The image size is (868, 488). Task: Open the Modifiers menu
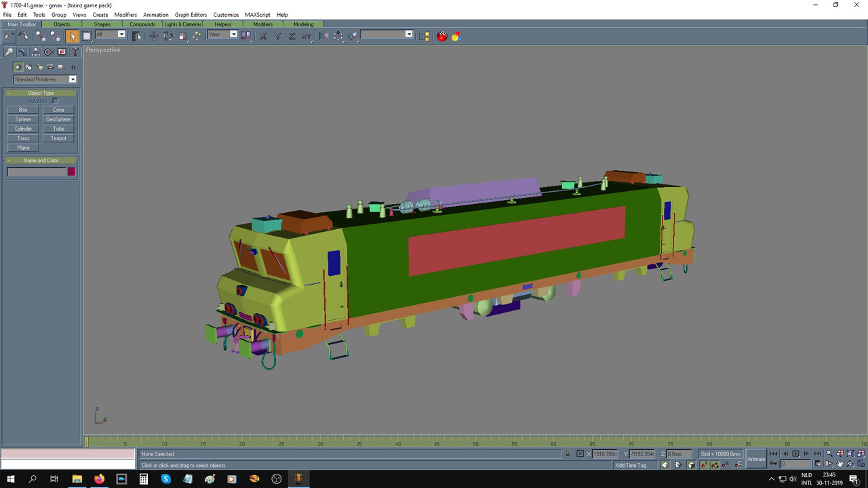pyautogui.click(x=125, y=14)
